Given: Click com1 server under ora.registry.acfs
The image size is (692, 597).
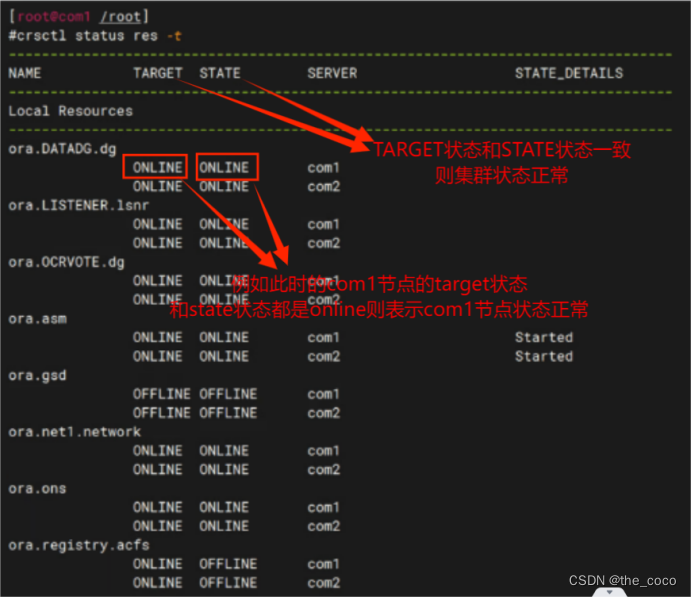Looking at the screenshot, I should coord(323,564).
